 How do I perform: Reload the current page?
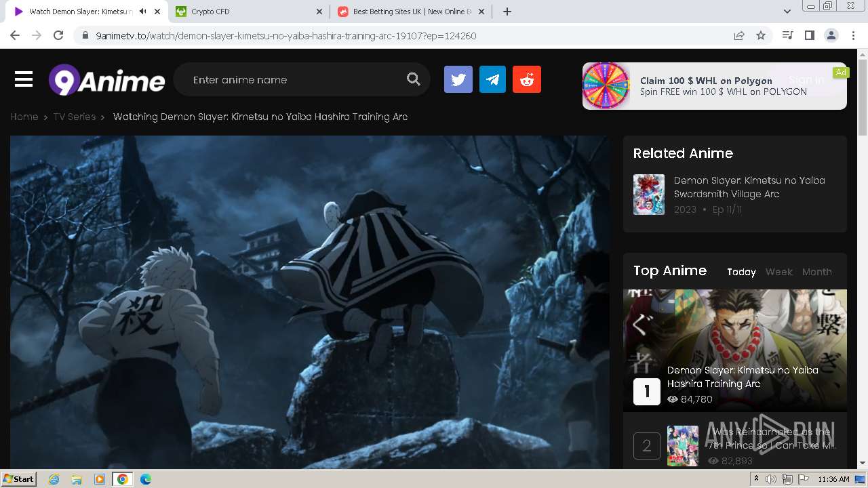tap(58, 35)
